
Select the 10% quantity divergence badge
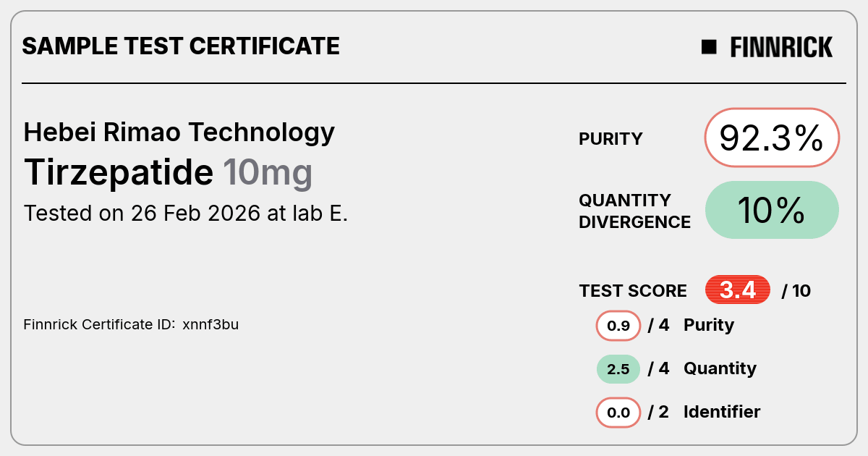click(x=772, y=210)
